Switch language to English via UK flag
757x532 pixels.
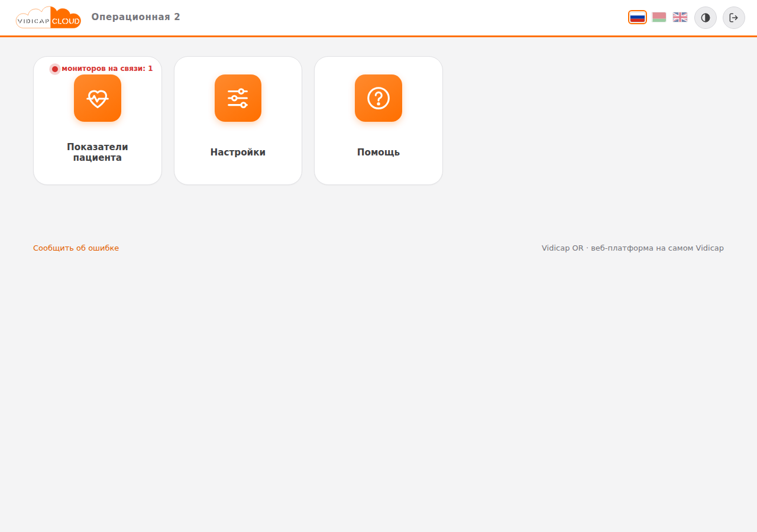[x=680, y=17]
